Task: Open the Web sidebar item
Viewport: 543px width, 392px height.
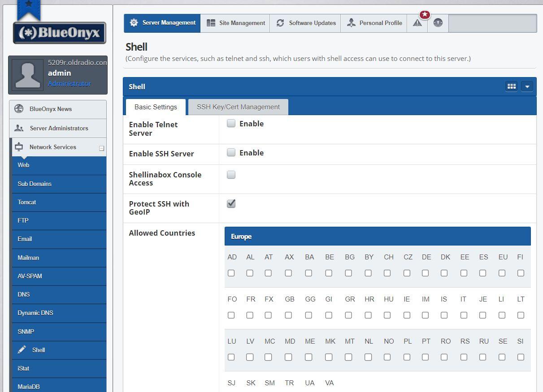Action: coord(59,165)
